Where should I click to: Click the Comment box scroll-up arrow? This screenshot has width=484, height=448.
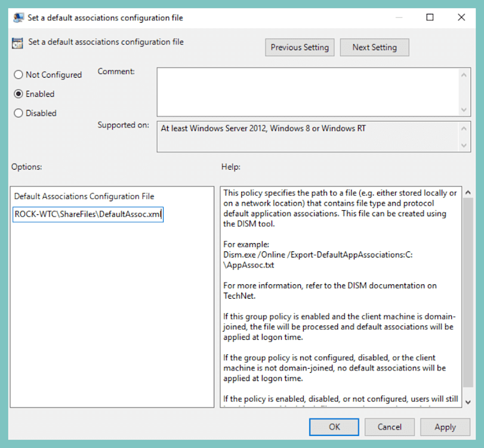click(465, 74)
